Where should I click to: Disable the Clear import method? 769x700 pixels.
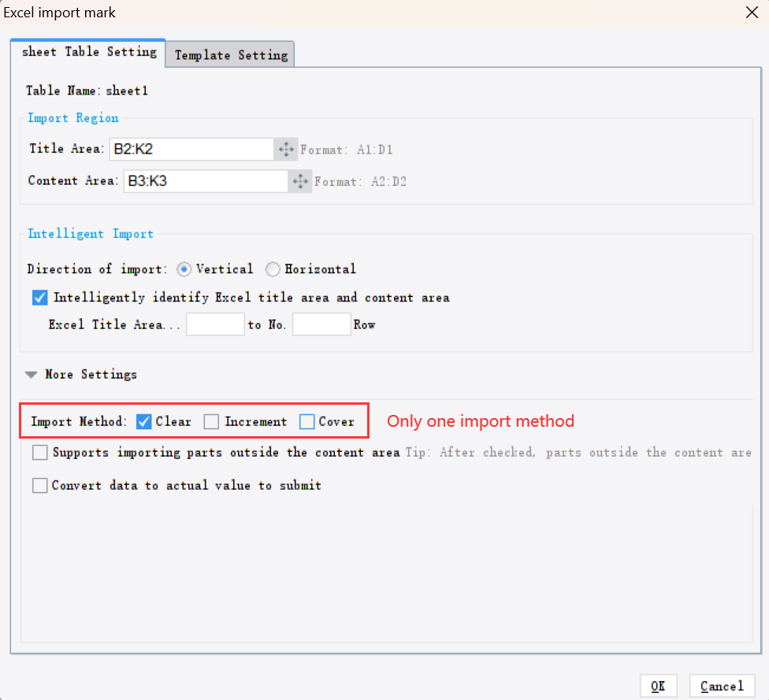pos(143,421)
